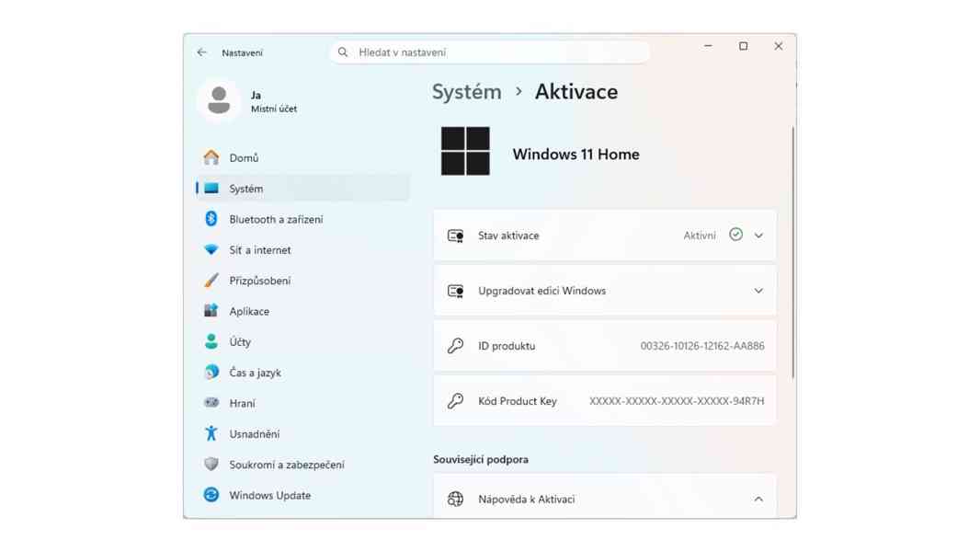
Task: Click the Upgradovat edici certificate icon
Action: point(456,291)
